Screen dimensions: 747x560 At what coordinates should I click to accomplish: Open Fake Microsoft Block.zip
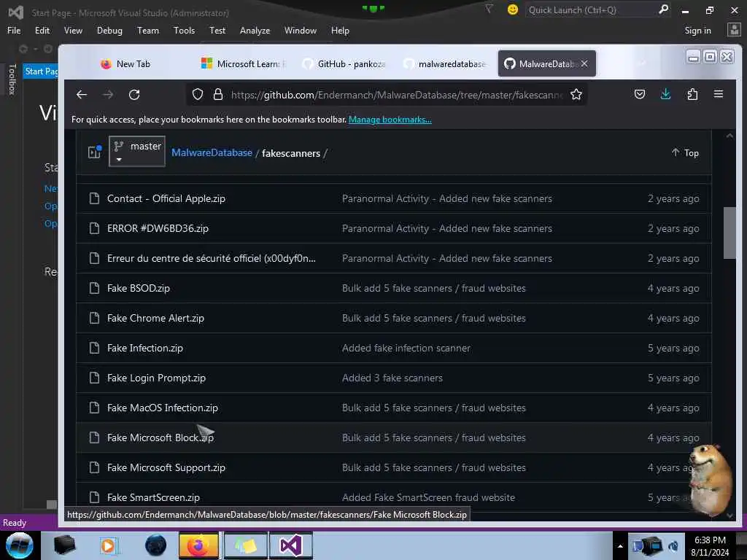tap(160, 437)
